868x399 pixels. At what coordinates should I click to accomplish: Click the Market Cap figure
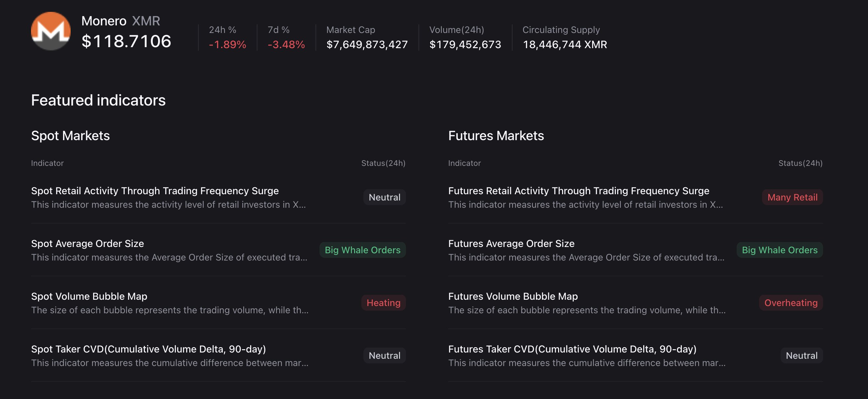(367, 44)
